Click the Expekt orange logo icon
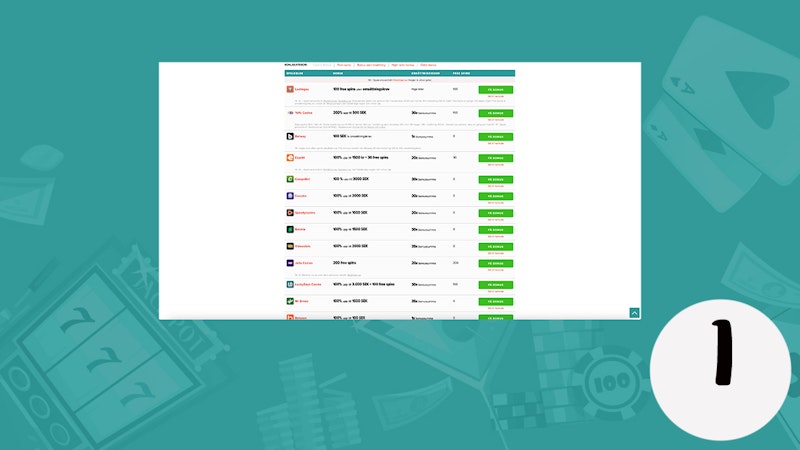Image resolution: width=800 pixels, height=450 pixels. coord(289,157)
